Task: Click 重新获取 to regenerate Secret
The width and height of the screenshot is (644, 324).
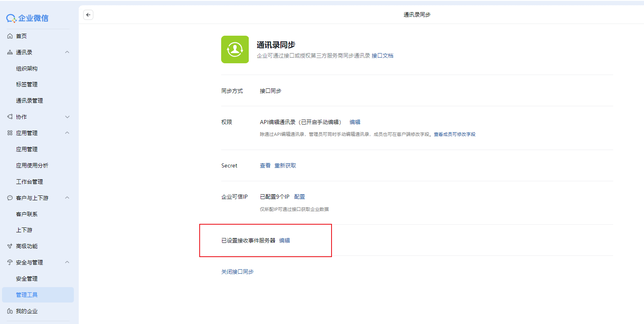Action: click(x=285, y=165)
